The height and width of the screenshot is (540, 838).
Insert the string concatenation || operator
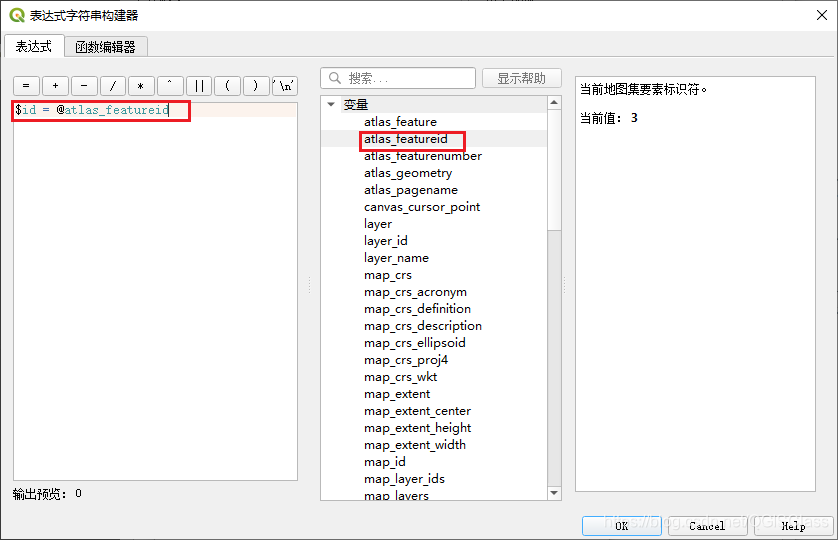pos(199,86)
